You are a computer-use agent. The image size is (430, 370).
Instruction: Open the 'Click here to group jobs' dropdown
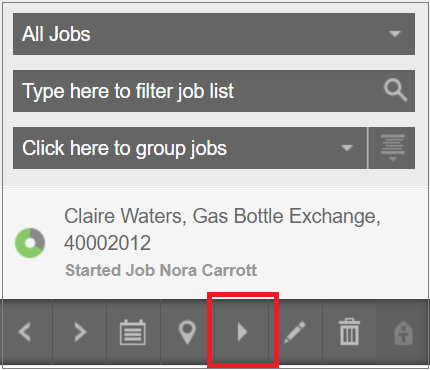click(x=190, y=148)
